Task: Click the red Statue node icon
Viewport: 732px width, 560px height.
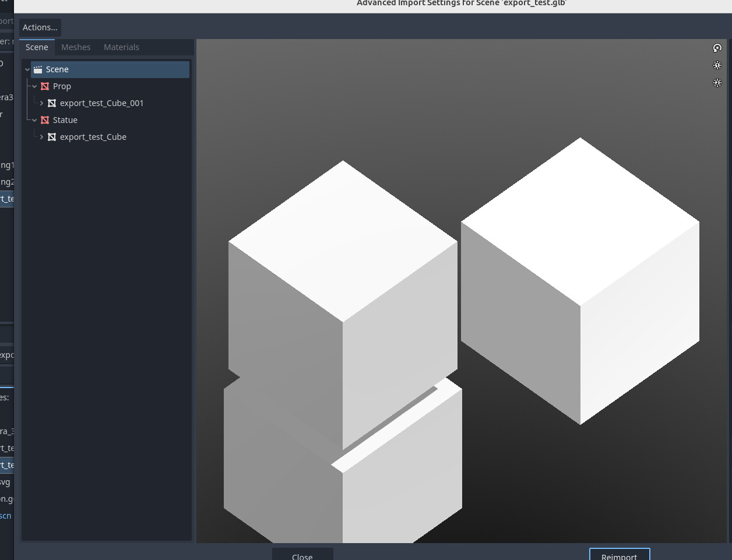Action: (45, 120)
